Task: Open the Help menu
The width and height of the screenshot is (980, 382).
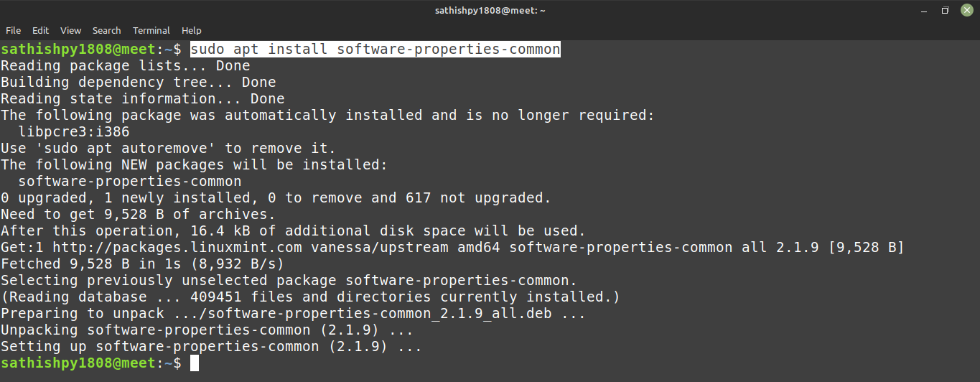Action: [x=191, y=30]
